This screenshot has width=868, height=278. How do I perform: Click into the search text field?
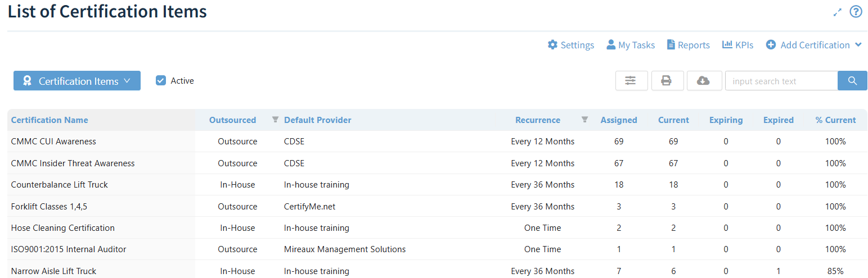point(781,81)
